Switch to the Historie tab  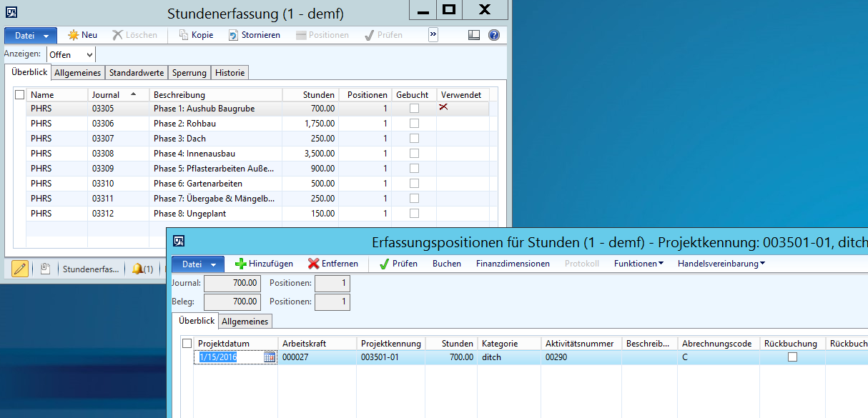tap(230, 73)
